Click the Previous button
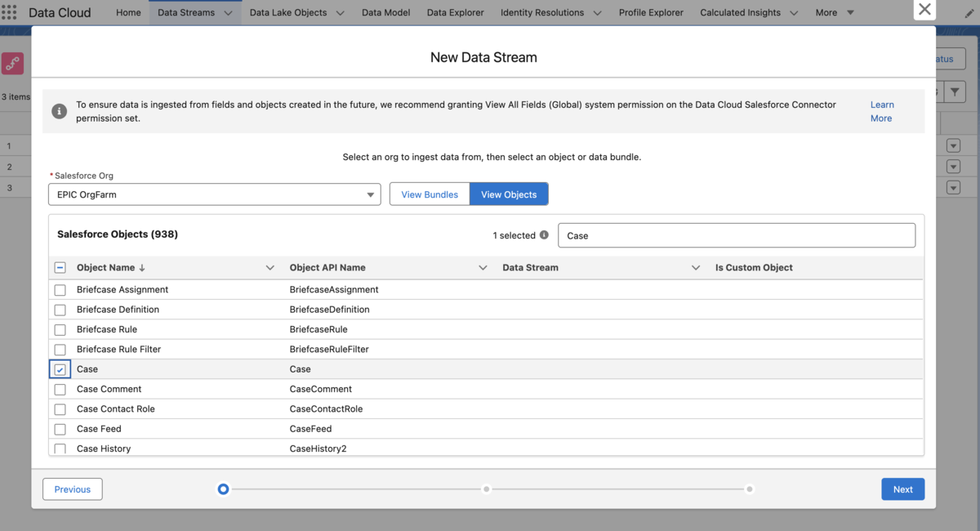Image resolution: width=980 pixels, height=531 pixels. click(x=73, y=489)
